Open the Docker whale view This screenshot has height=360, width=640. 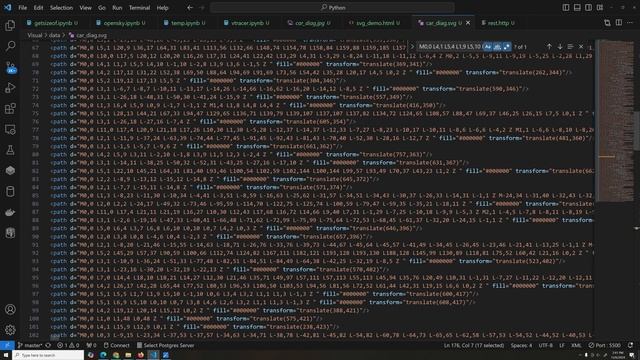(10, 212)
